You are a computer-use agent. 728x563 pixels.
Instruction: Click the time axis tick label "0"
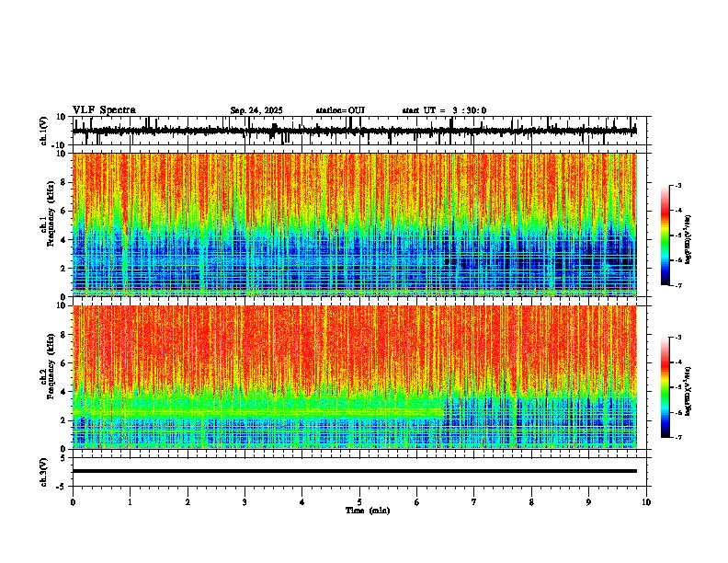coord(73,502)
